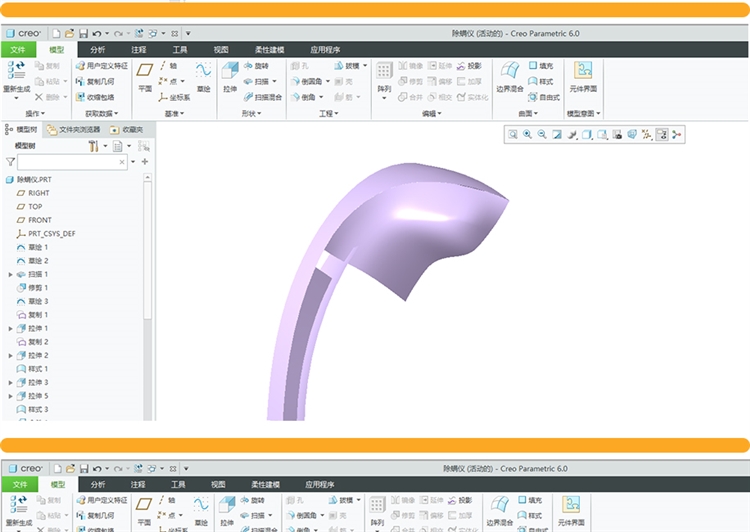Switch to 注释 tab in upper Creo window
750x532 pixels.
click(139, 50)
